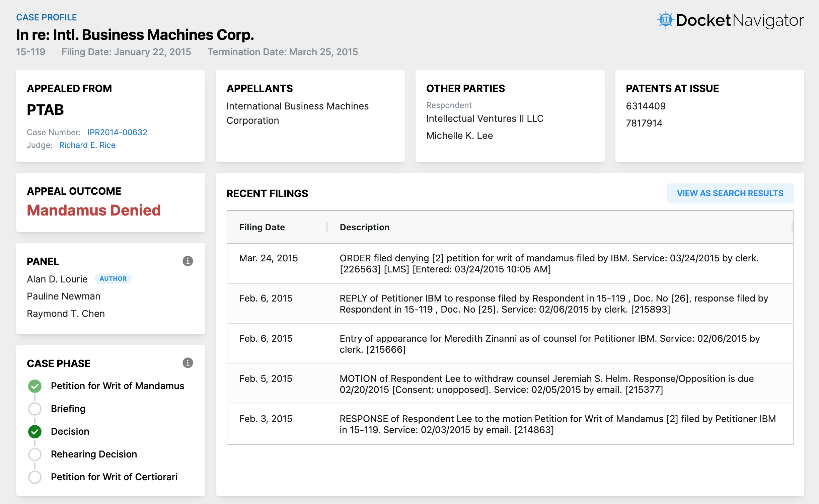Click respondent Michelle K. Lee

click(459, 136)
